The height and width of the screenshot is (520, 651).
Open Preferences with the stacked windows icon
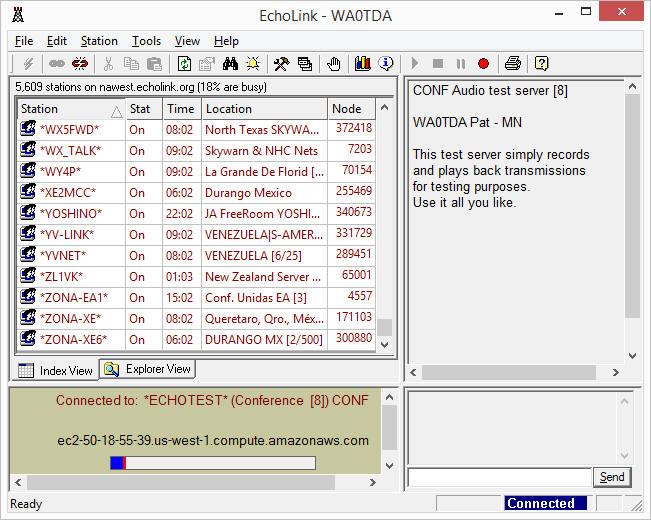point(305,64)
